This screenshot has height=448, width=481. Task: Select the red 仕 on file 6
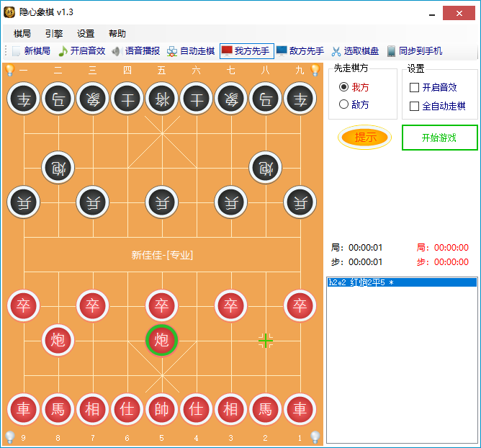(x=127, y=409)
